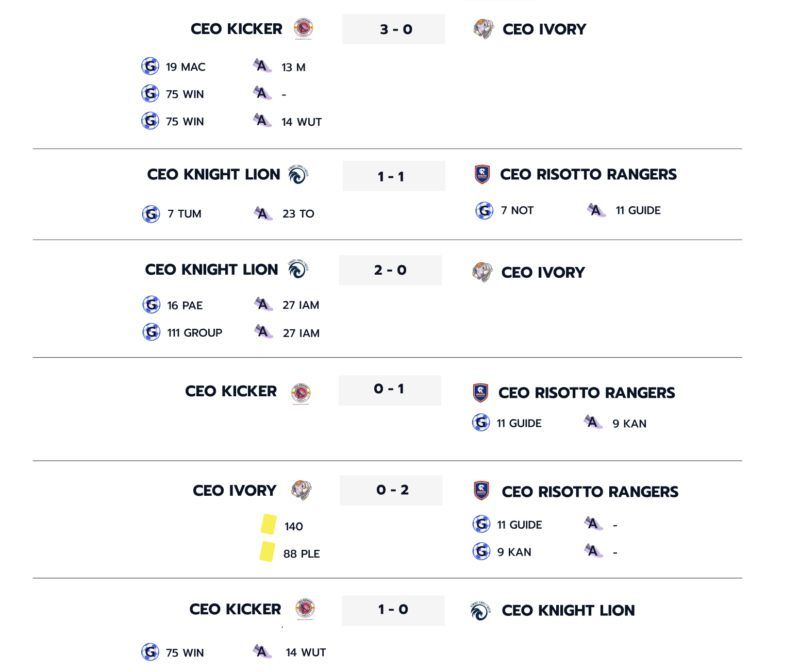The height and width of the screenshot is (672, 800).
Task: Open the 0 - 2 match score
Action: pyautogui.click(x=391, y=490)
